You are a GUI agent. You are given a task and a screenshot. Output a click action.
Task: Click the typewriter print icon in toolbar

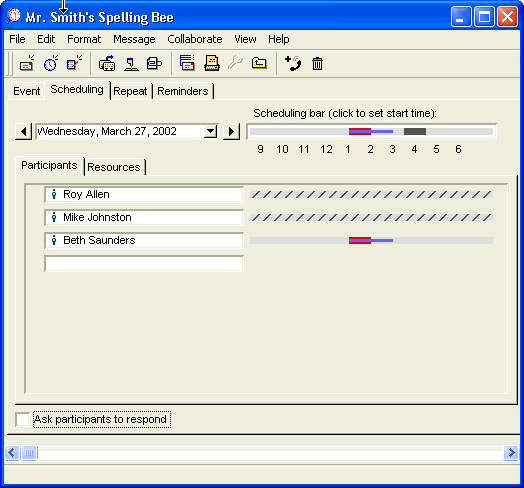click(212, 63)
